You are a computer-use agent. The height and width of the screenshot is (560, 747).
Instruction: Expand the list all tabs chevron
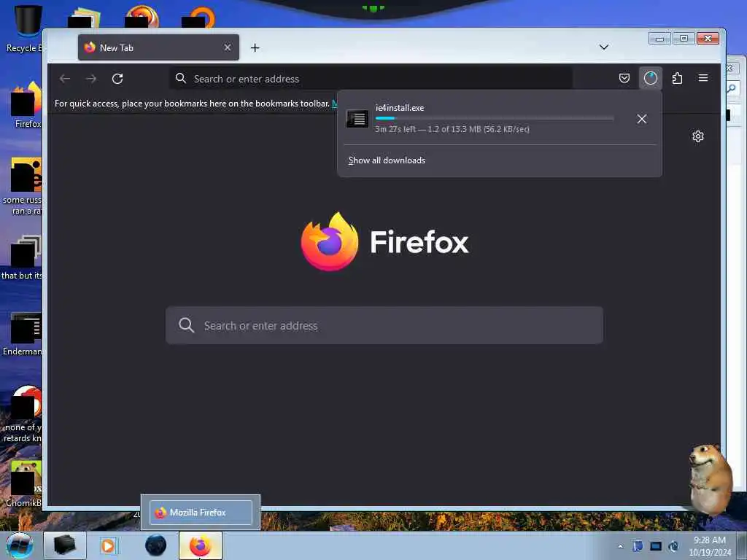coord(603,47)
